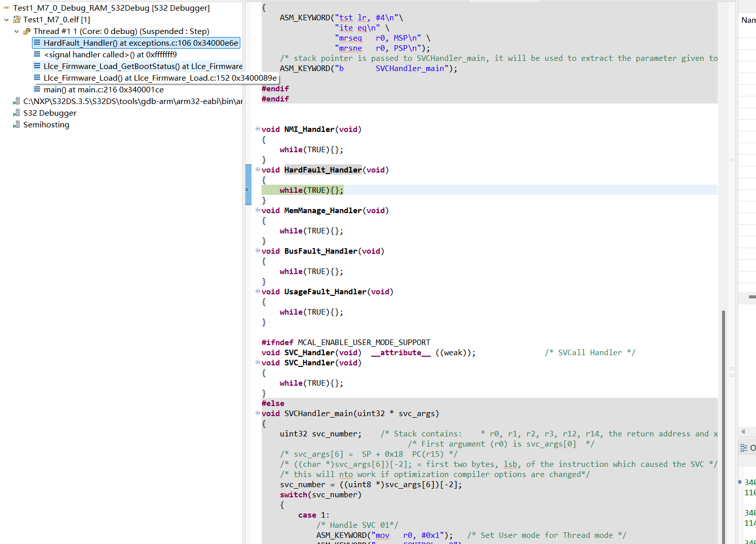
Task: Fold the SVC_Handler function definition
Action: click(x=258, y=362)
